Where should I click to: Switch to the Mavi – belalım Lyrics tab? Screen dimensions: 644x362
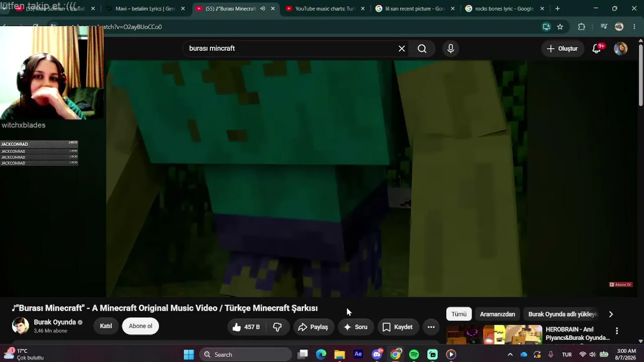click(x=145, y=9)
